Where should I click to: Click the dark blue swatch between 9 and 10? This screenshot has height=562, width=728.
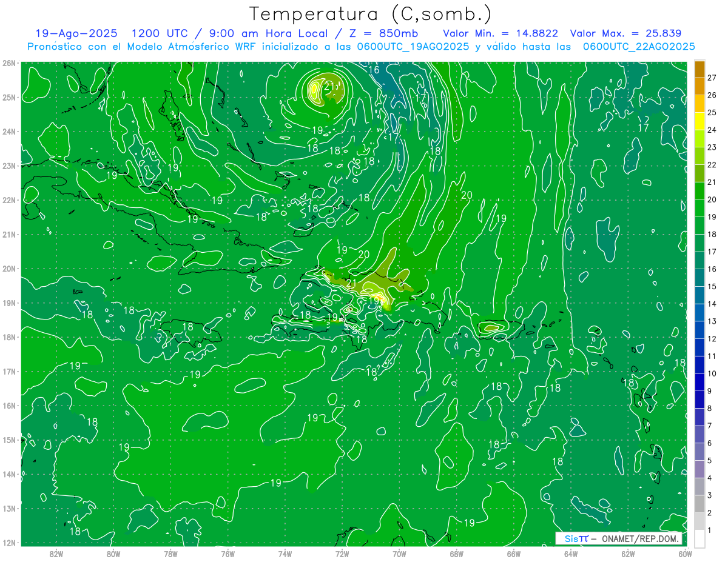click(699, 382)
